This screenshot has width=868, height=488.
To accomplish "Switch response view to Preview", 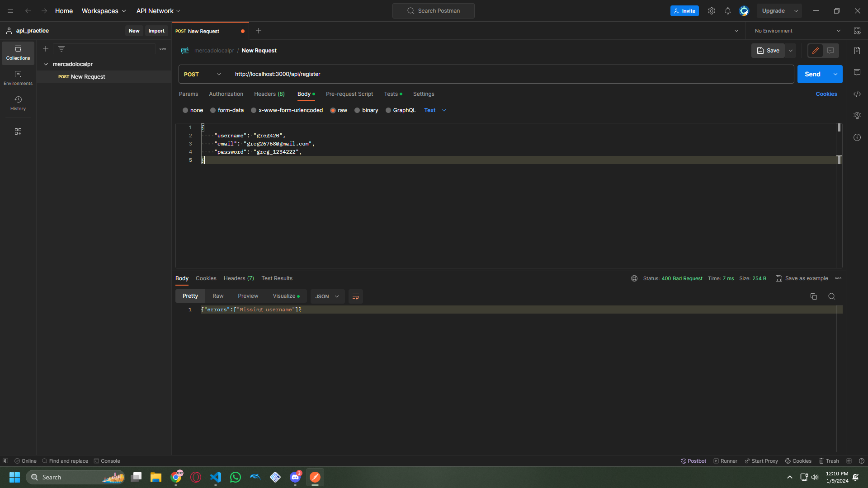I will [248, 296].
